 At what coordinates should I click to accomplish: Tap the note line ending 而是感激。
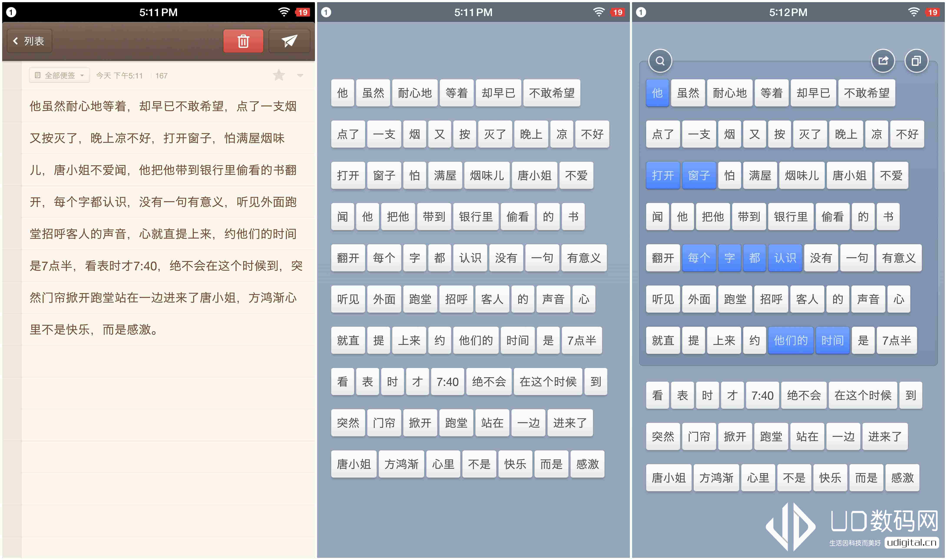(94, 329)
